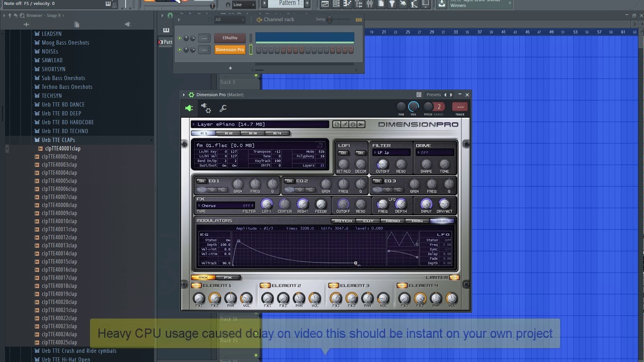Screen dimensions: 644x362
Task: Open the Dimension Pro window menu arrow
Action: [x=184, y=95]
